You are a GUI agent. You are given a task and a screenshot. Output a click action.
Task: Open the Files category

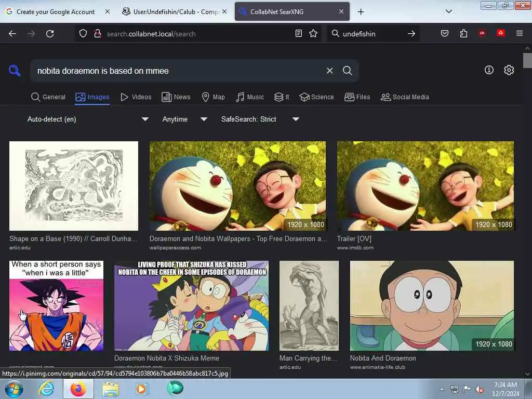357,97
